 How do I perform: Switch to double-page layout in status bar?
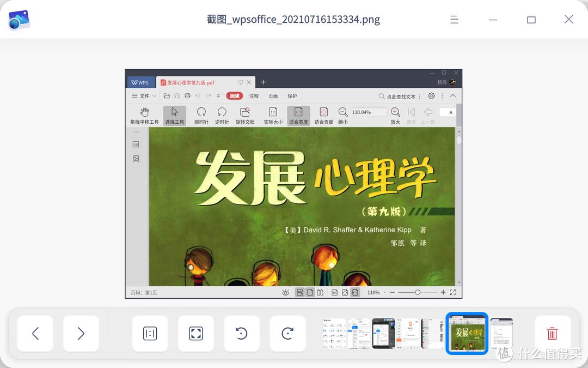[321, 292]
